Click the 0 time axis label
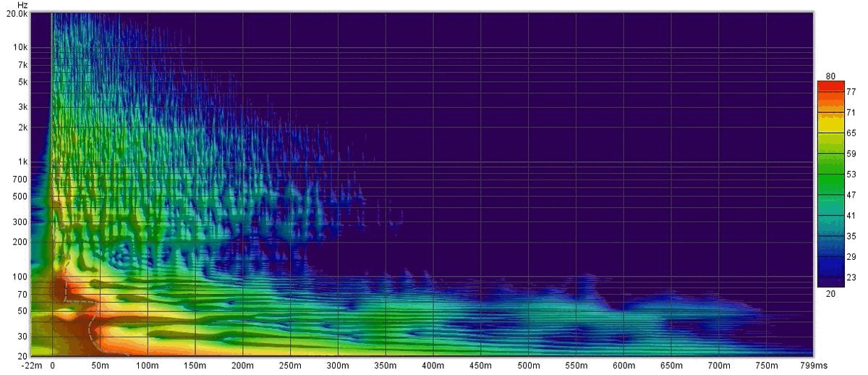 [52, 366]
